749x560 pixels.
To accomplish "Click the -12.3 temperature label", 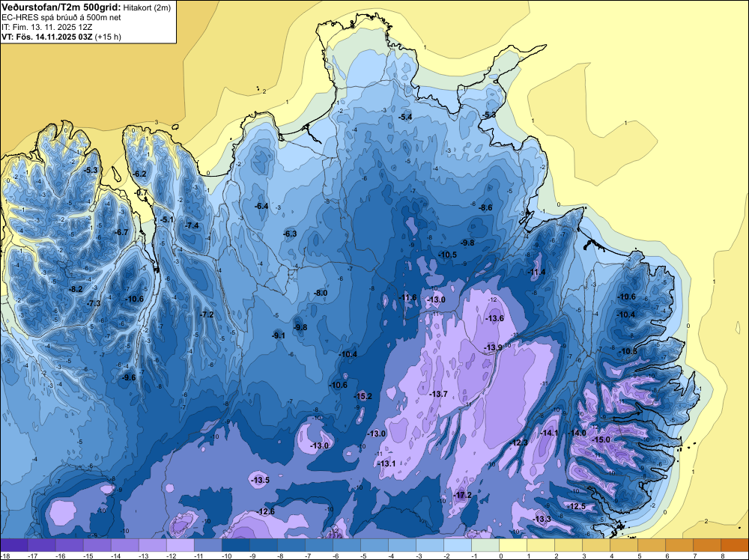I will tap(519, 442).
